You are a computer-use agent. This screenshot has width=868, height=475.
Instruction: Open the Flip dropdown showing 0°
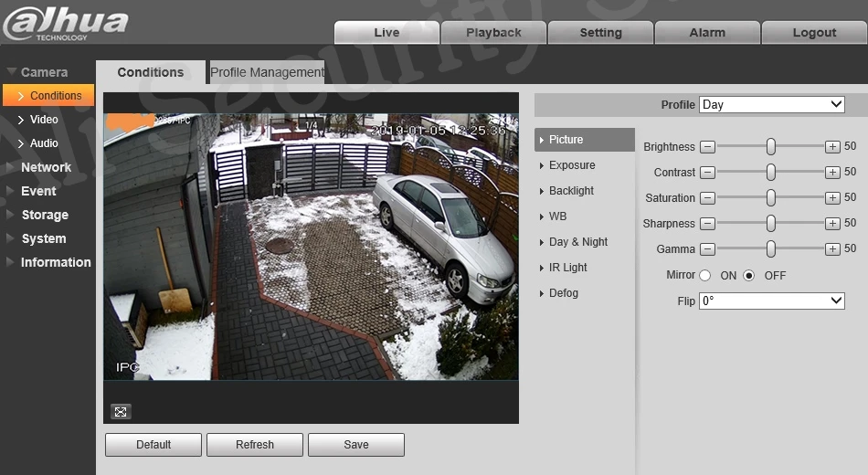[x=772, y=301]
